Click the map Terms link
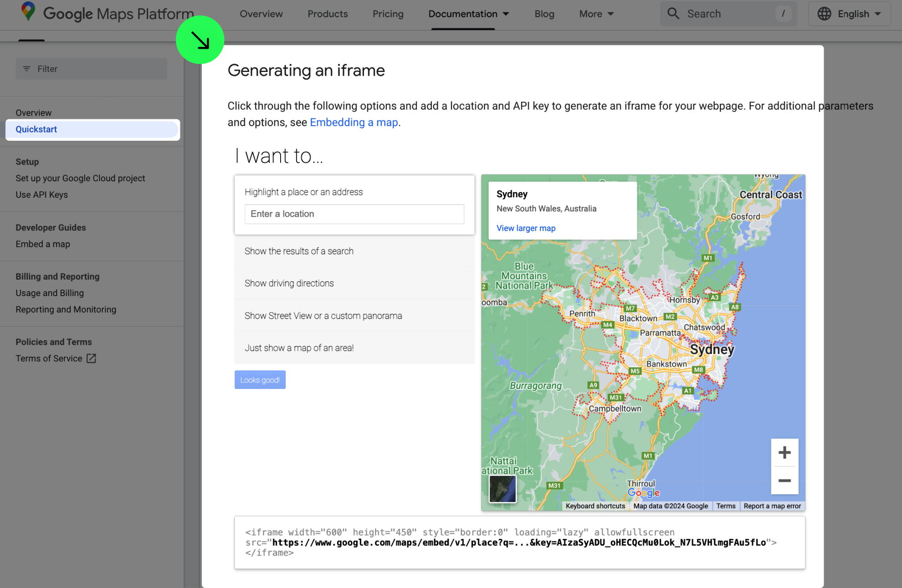The image size is (902, 588). [726, 506]
